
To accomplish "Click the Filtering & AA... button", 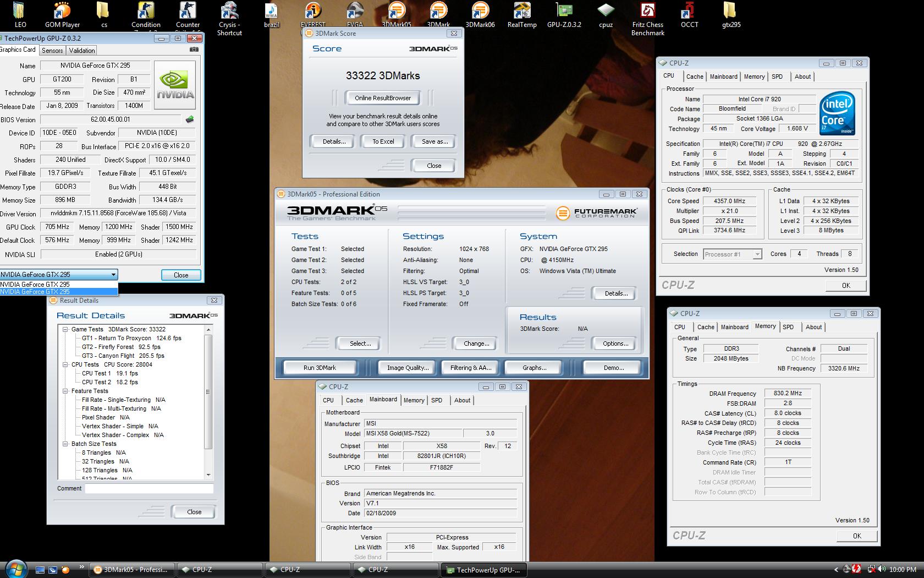I will click(470, 368).
